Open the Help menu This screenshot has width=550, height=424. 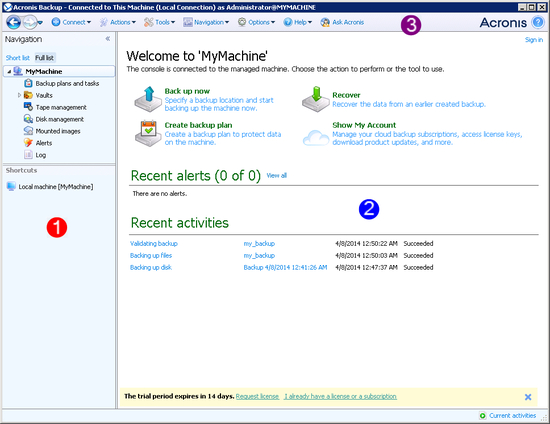(x=298, y=22)
